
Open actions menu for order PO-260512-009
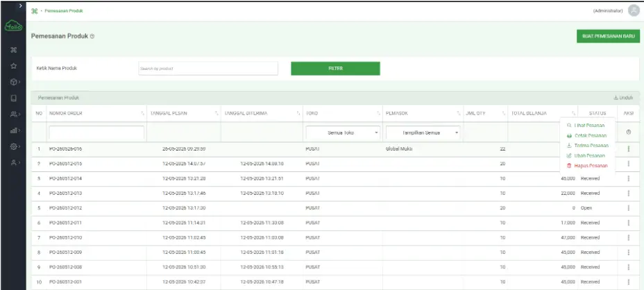629,253
